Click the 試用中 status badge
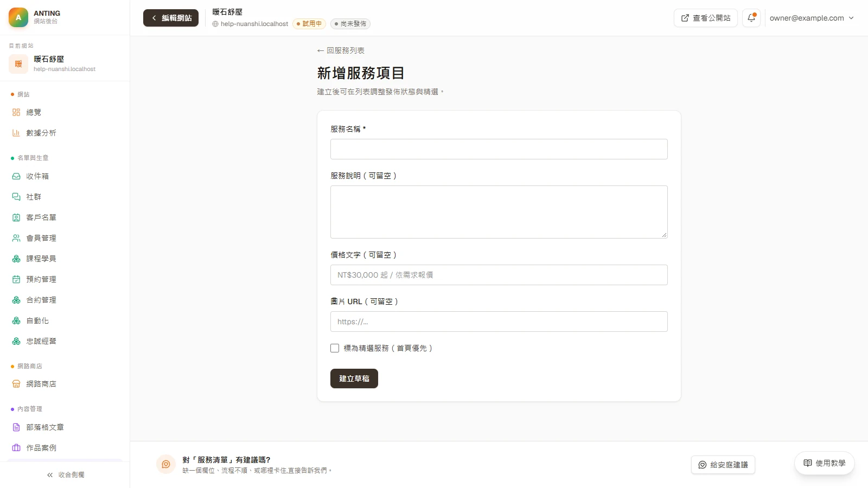 (x=309, y=24)
